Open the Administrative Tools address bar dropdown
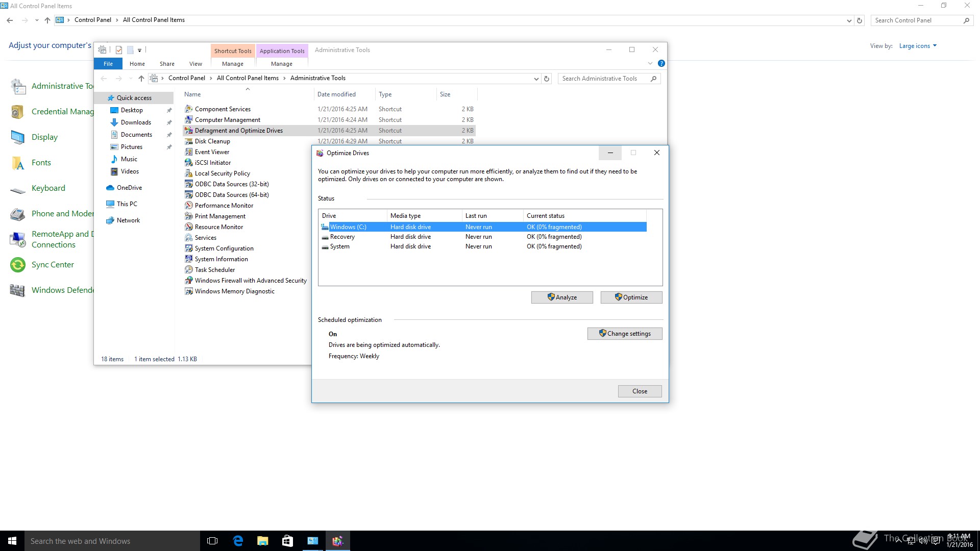The height and width of the screenshot is (551, 980). point(536,79)
